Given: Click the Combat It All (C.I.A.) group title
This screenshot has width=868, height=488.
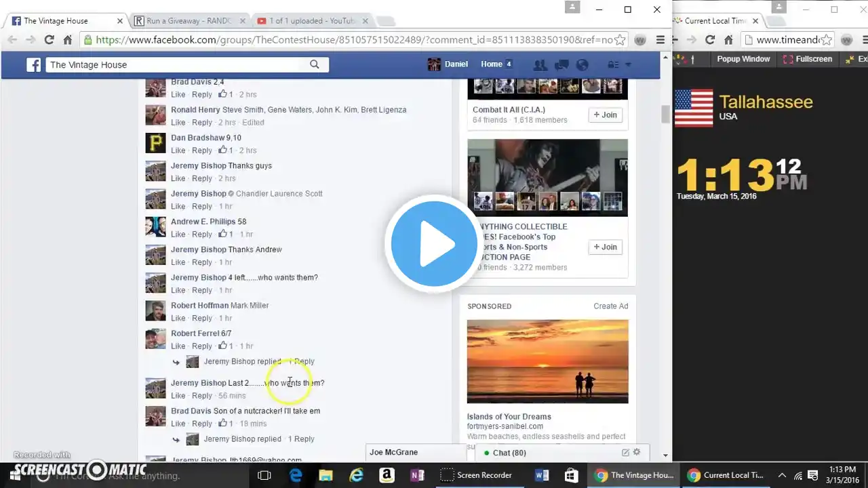Looking at the screenshot, I should click(x=509, y=110).
